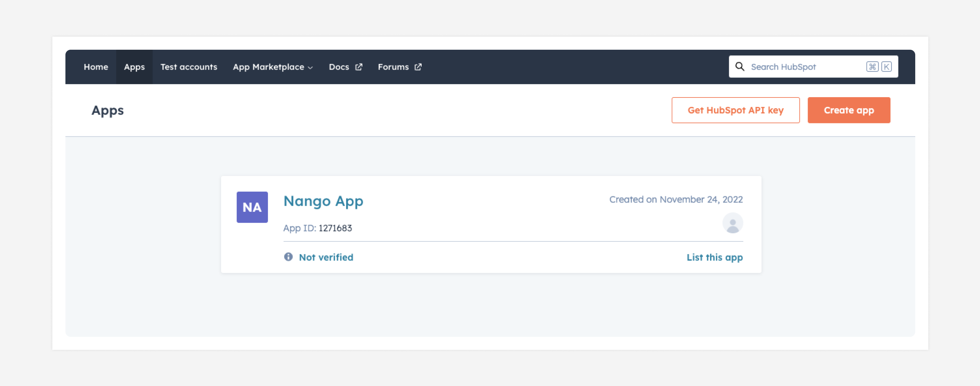Open Forums from the navigation bar
Screen dimensions: 980x386
coord(399,67)
